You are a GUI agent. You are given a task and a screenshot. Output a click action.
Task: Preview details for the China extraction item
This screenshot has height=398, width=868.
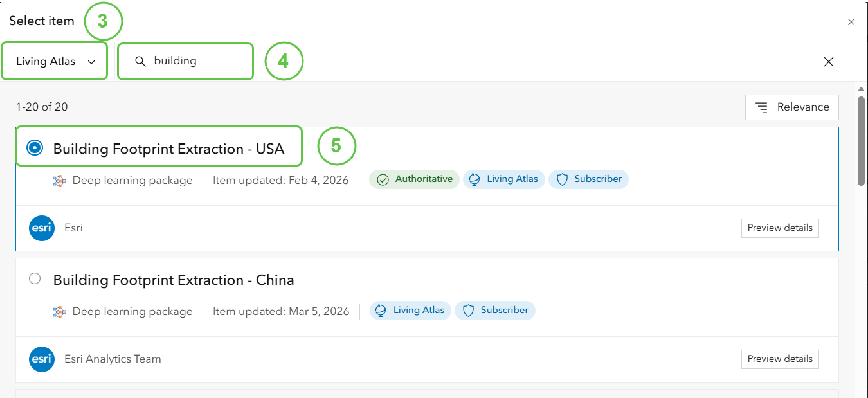point(780,359)
